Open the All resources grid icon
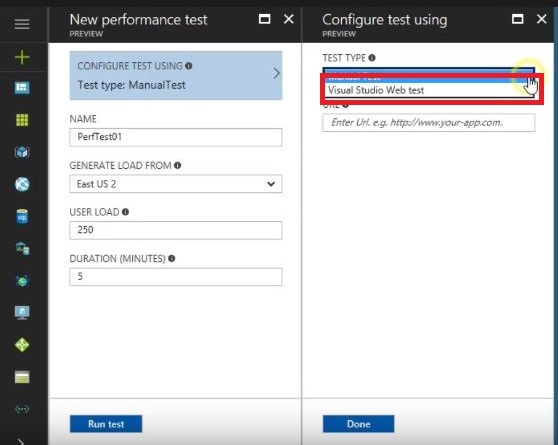Viewport: 558px width, 445px height. click(x=22, y=120)
